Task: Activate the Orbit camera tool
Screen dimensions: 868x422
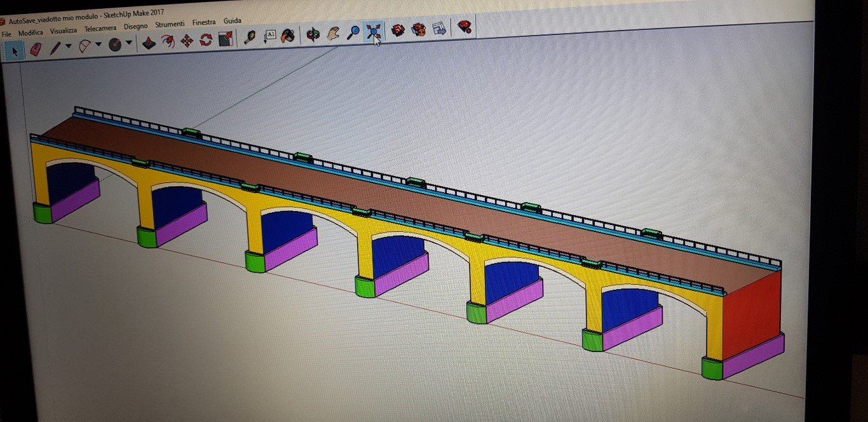Action: 313,34
